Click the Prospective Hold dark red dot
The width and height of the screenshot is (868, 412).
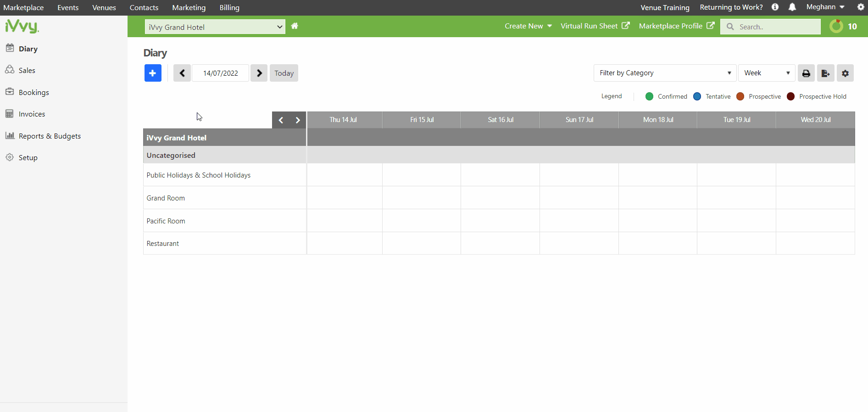tap(790, 96)
